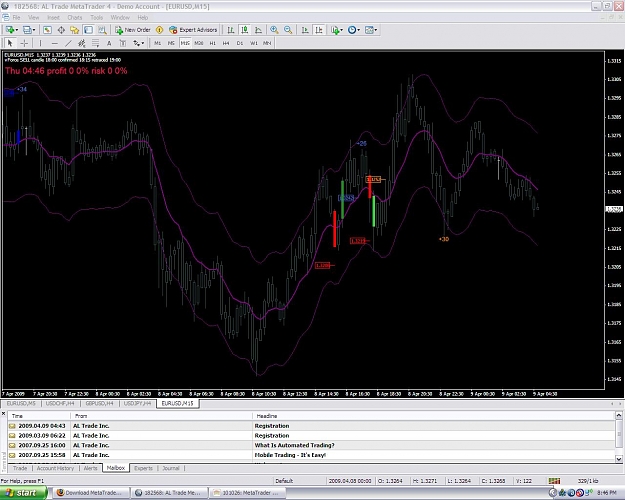Switch to the USDJPY,H4 chart tab
Image resolution: width=625 pixels, height=500 pixels.
(137, 404)
